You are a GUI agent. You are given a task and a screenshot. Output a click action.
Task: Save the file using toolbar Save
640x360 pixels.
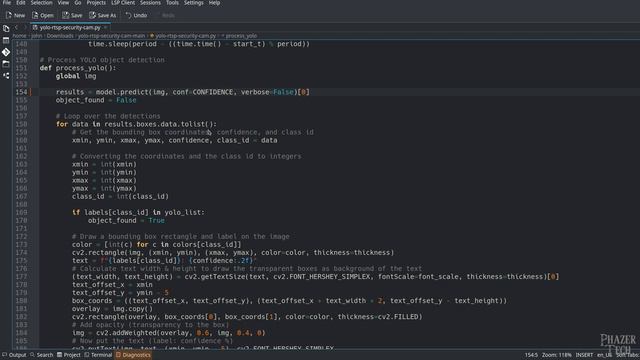72,15
